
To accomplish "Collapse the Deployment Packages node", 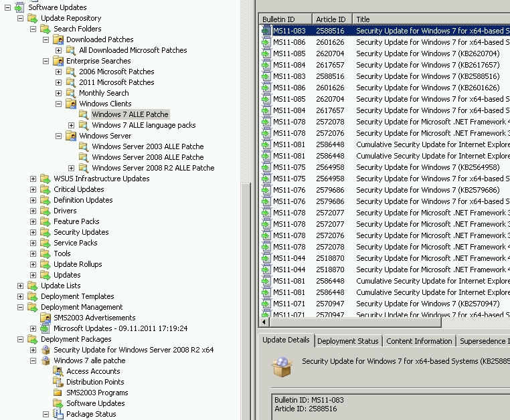I will (x=21, y=339).
